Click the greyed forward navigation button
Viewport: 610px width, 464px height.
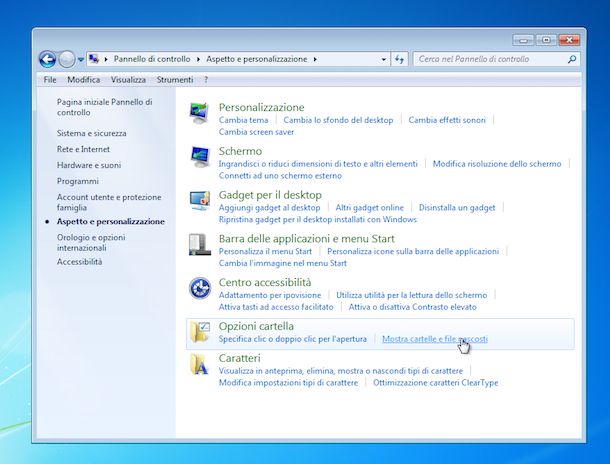pos(67,59)
